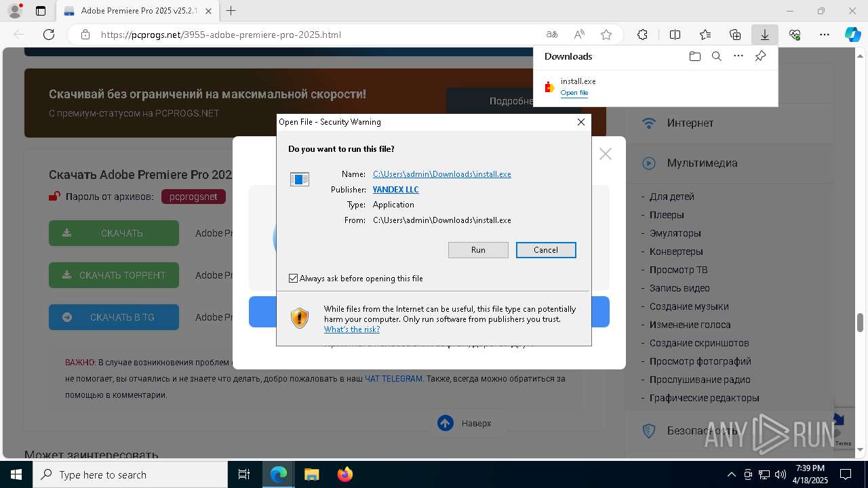Open Создание музыки category link
Screen dimensions: 868x488
coord(689,306)
